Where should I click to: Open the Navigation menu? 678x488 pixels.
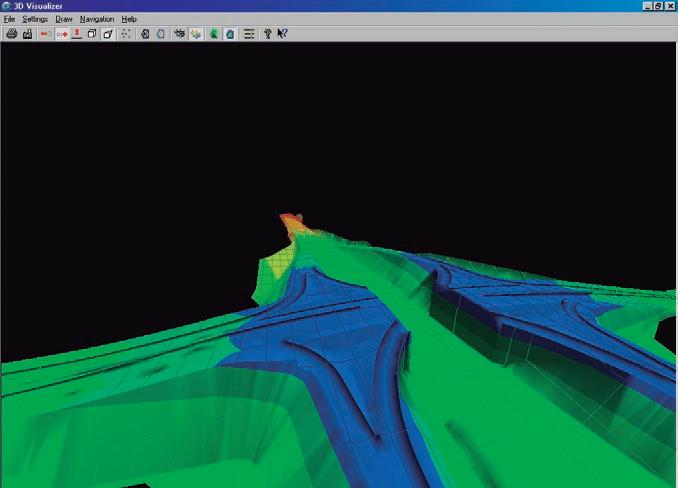[x=97, y=19]
